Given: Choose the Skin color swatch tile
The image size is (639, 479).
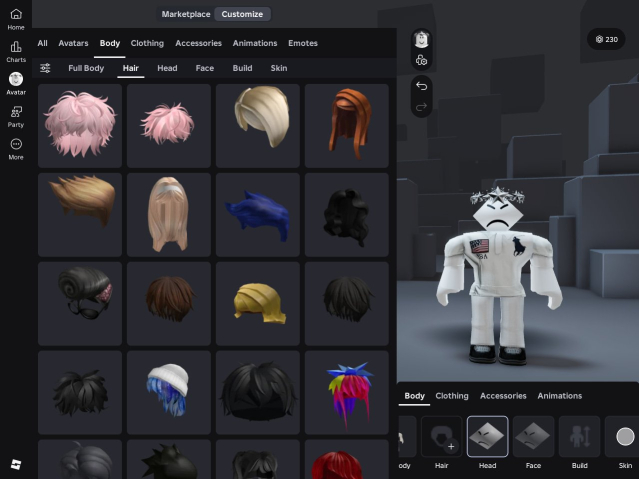Looking at the screenshot, I should point(625,437).
